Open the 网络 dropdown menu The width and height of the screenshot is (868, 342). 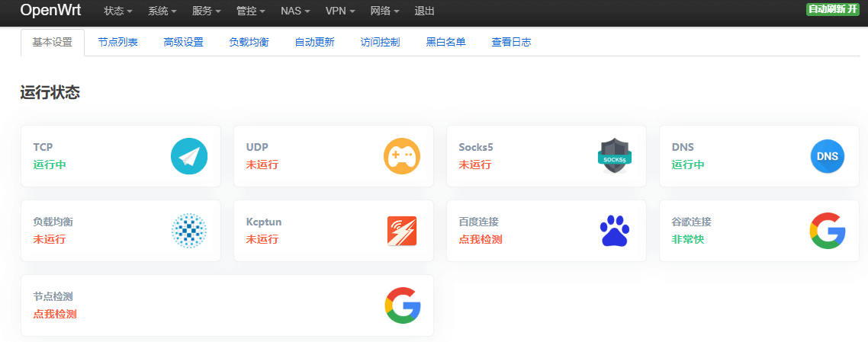click(384, 11)
